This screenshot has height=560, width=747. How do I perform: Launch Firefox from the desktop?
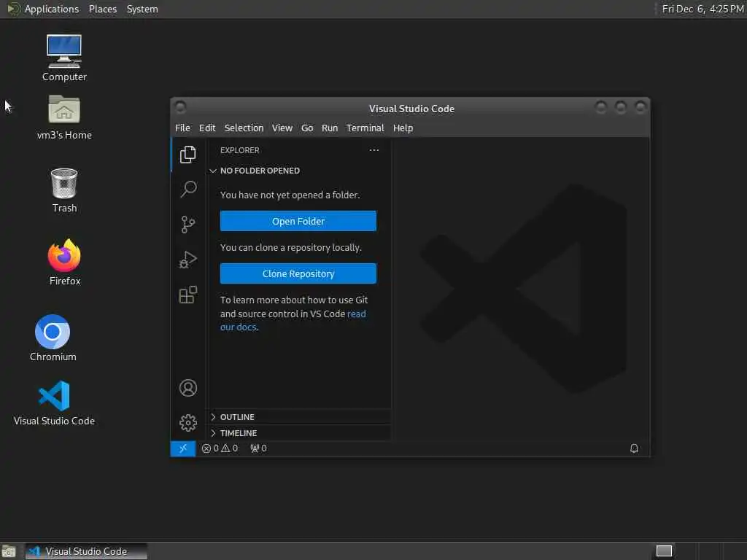pyautogui.click(x=64, y=262)
